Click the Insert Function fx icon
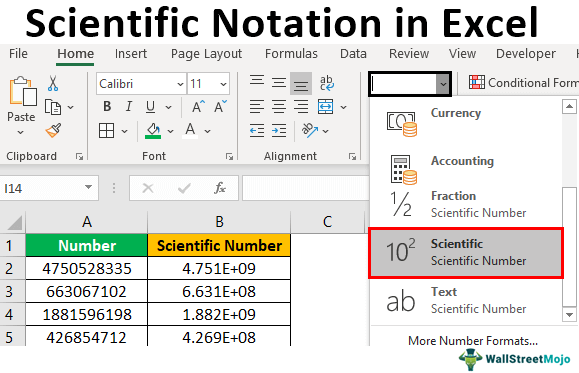This screenshot has width=579, height=373. [220, 188]
